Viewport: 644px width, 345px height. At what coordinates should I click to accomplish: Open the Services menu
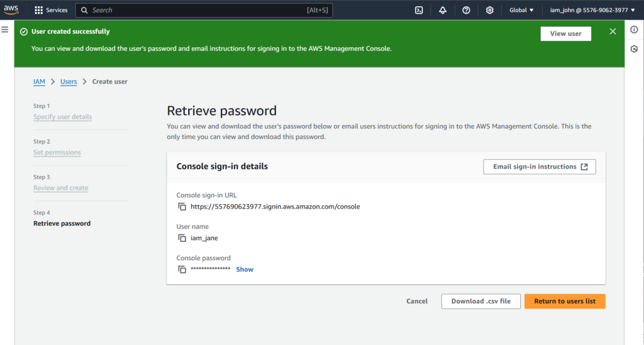[51, 10]
